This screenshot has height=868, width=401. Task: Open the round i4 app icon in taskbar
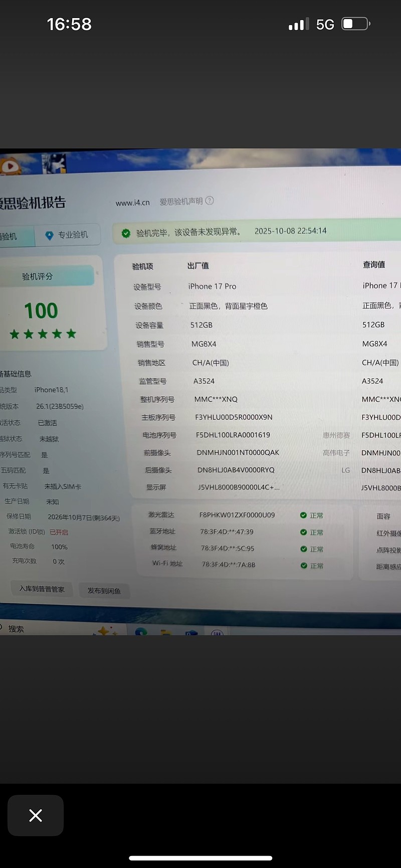click(217, 633)
